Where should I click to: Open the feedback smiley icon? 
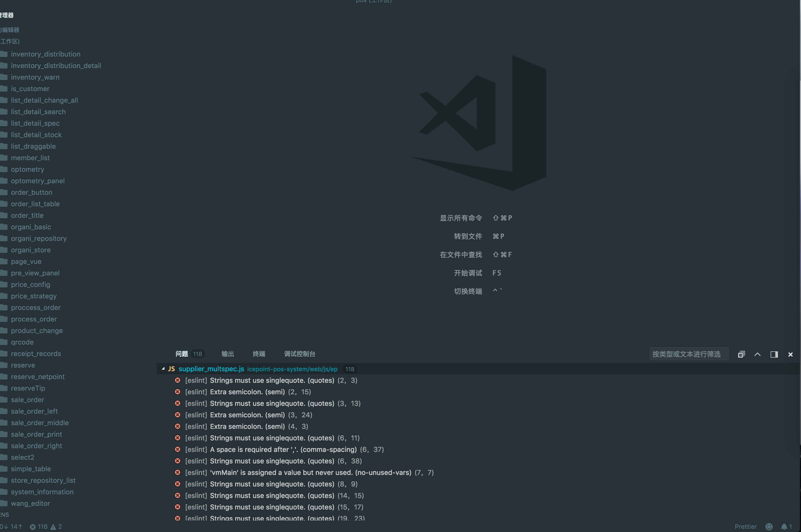point(769,527)
